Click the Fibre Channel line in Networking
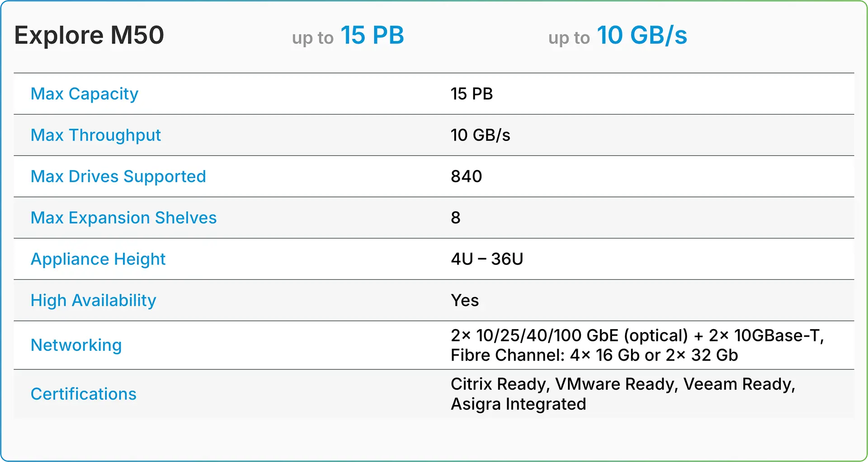Viewport: 868px width, 462px height. coord(594,355)
